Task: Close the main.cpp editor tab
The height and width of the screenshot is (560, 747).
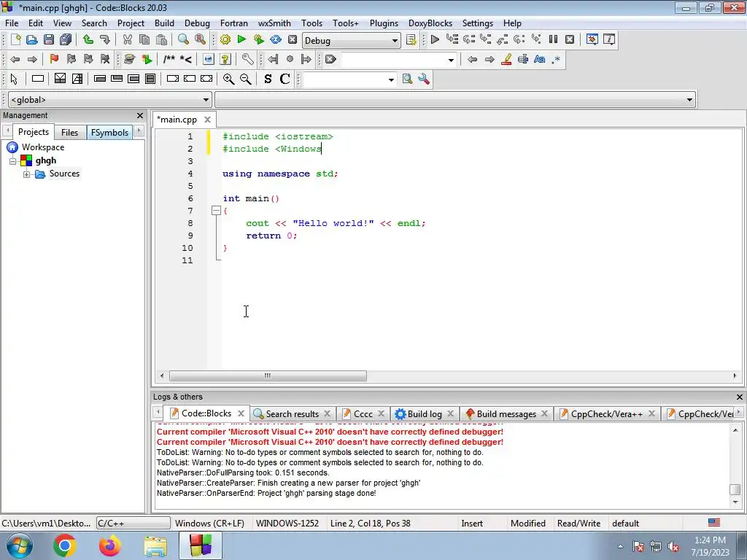Action: [207, 120]
